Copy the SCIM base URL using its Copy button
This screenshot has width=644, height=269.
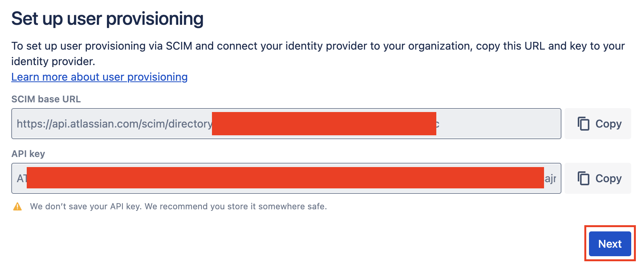click(x=598, y=124)
